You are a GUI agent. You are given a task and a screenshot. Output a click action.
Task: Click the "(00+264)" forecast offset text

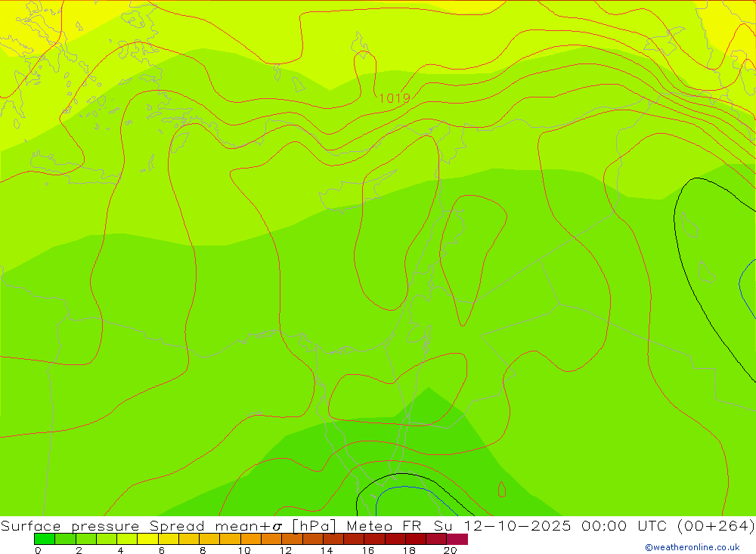716,525
